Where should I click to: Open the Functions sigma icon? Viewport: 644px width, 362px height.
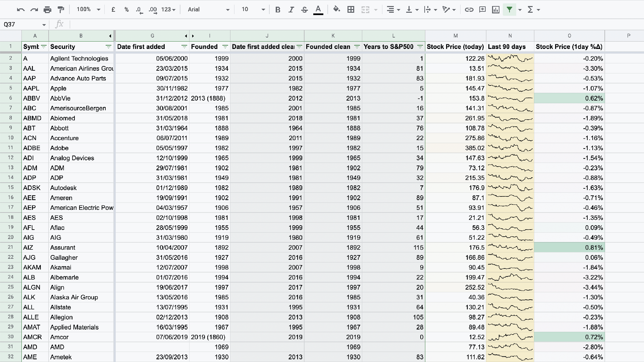531,9
